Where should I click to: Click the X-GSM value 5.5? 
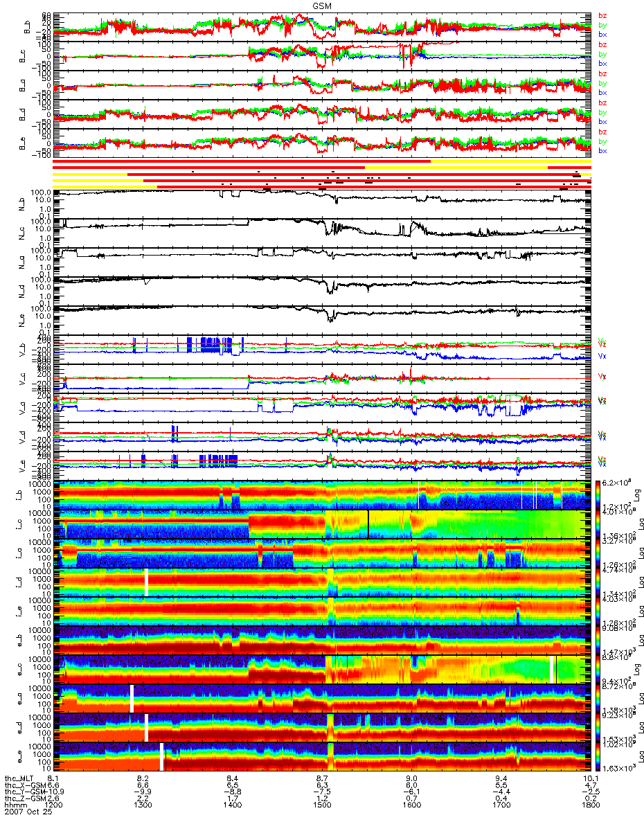tap(501, 785)
